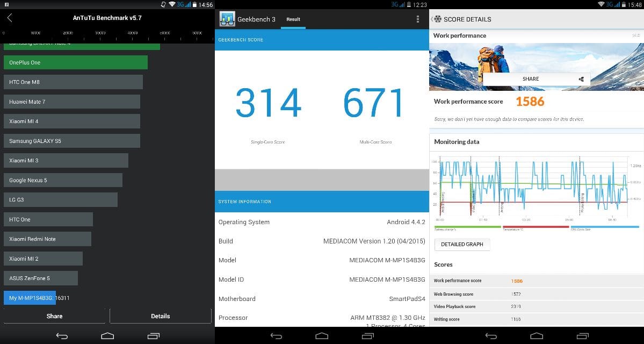This screenshot has width=644, height=344.
Task: Select the HTC One bar
Action: [48, 219]
